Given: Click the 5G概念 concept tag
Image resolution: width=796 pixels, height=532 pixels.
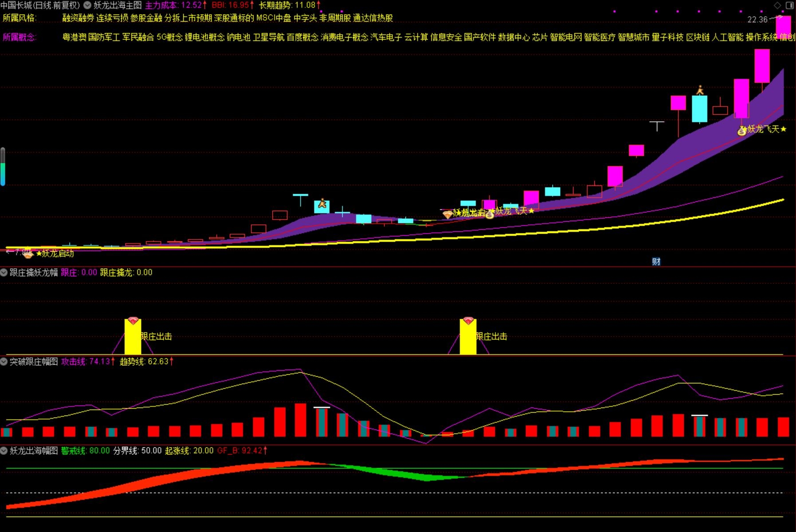Looking at the screenshot, I should point(170,37).
